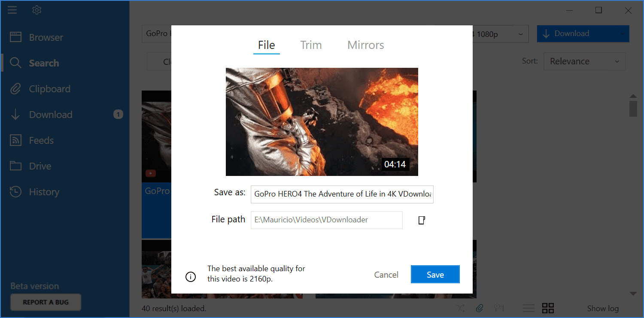Click the info icon about best quality
Screen dimensions: 644x318
click(x=191, y=277)
